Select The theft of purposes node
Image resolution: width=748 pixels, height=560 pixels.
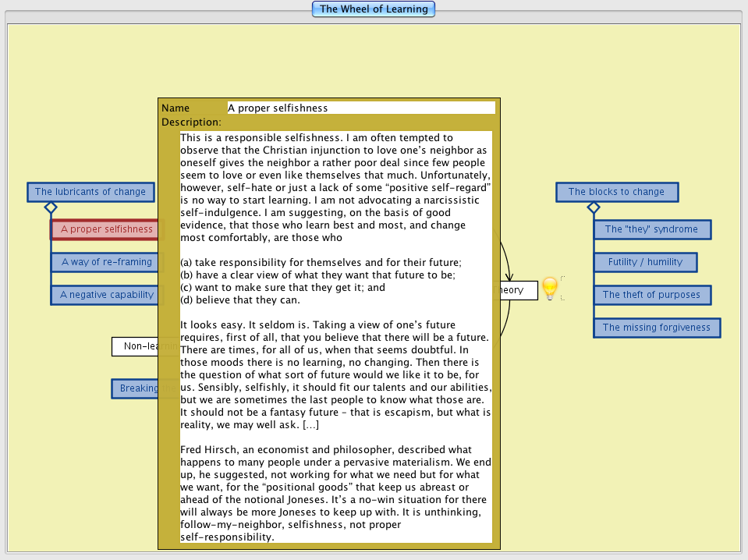651,295
